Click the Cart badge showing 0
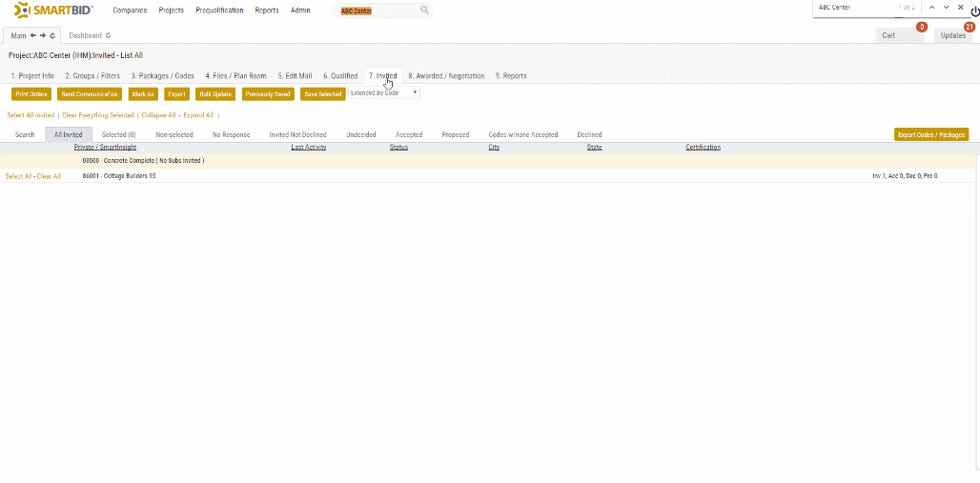 pos(921,27)
